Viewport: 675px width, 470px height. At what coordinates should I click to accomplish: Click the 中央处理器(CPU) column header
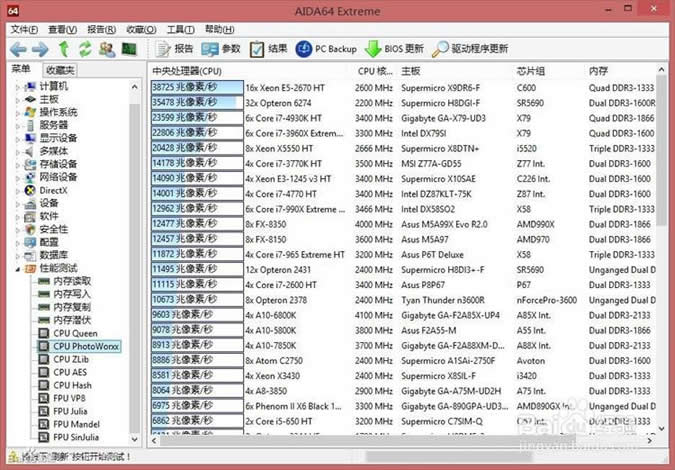(187, 71)
